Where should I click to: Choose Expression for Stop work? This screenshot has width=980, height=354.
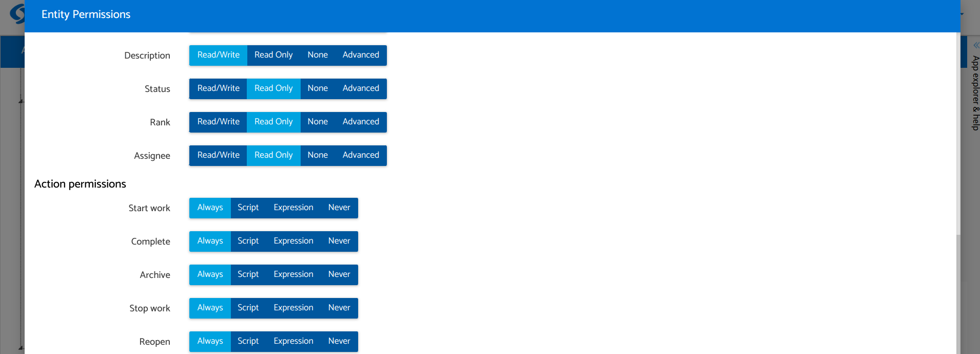pos(293,308)
